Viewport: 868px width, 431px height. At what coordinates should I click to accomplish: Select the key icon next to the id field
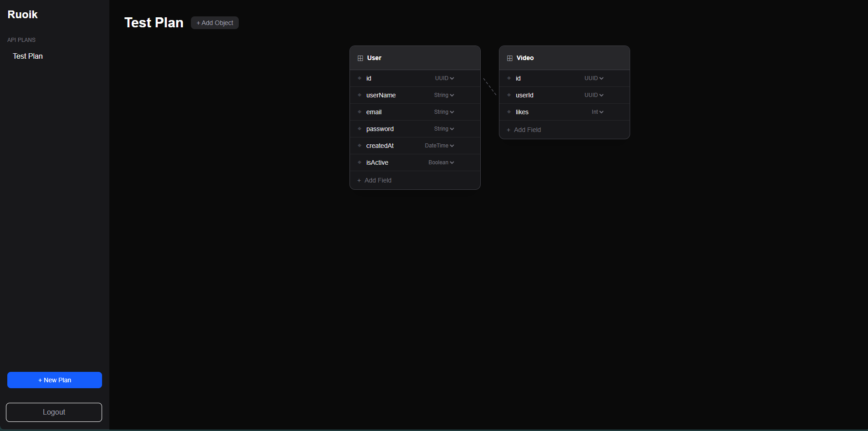pos(360,78)
